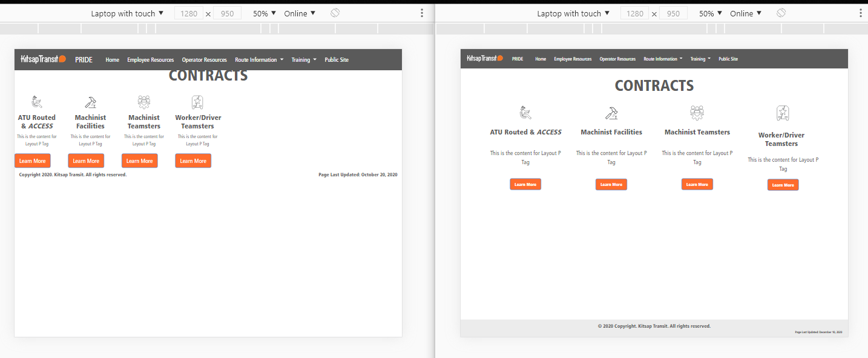Click the height field showing 950 in right toolbar
Image resolution: width=868 pixels, height=358 pixels.
673,13
